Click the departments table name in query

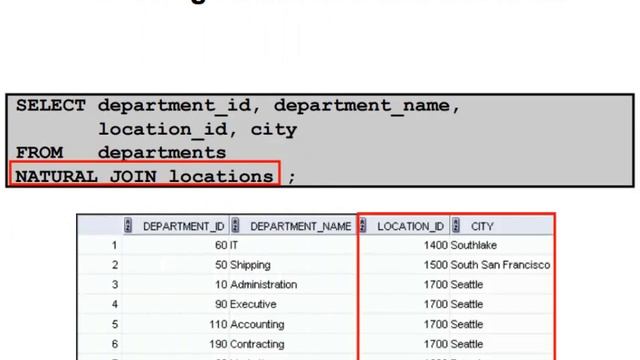(162, 154)
